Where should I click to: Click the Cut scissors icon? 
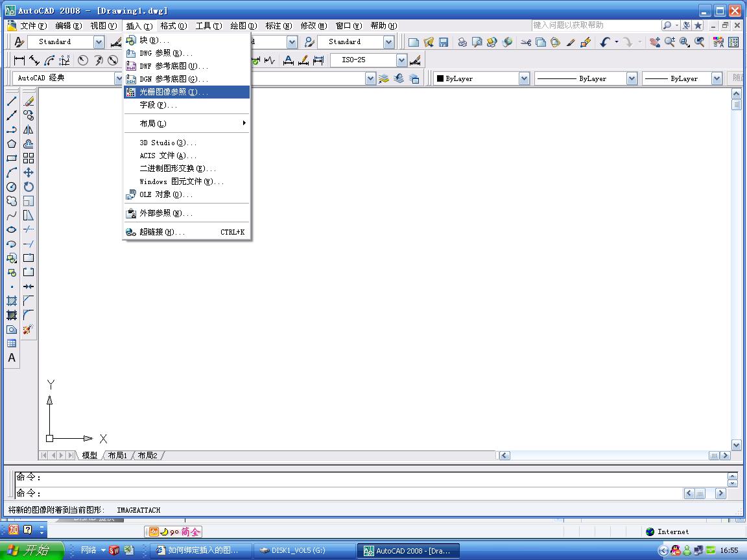[x=526, y=42]
